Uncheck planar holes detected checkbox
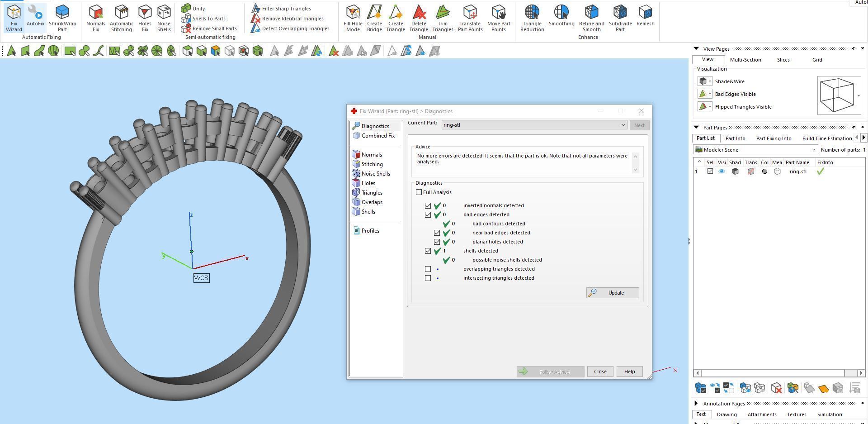Image resolution: width=868 pixels, height=424 pixels. click(437, 242)
